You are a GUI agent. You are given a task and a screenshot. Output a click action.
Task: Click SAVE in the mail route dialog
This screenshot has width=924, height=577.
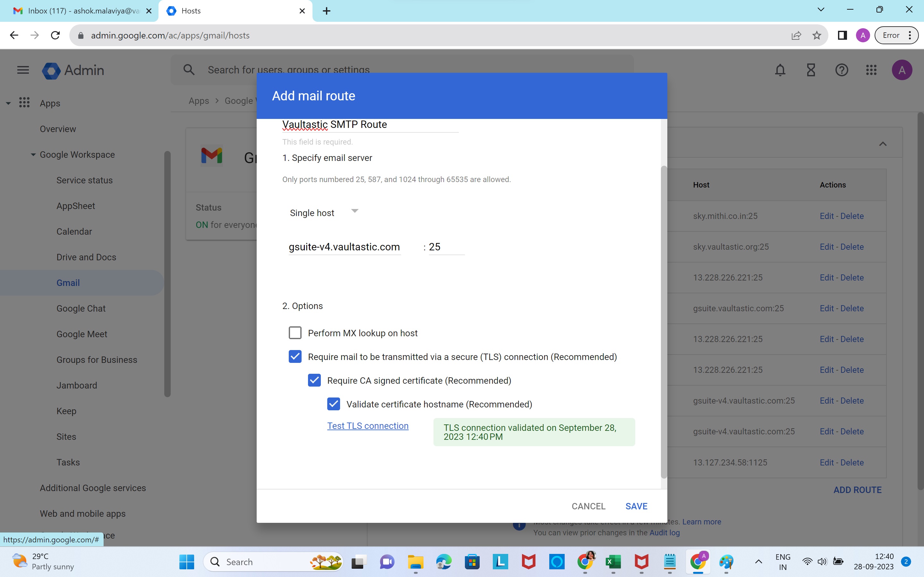pos(636,506)
